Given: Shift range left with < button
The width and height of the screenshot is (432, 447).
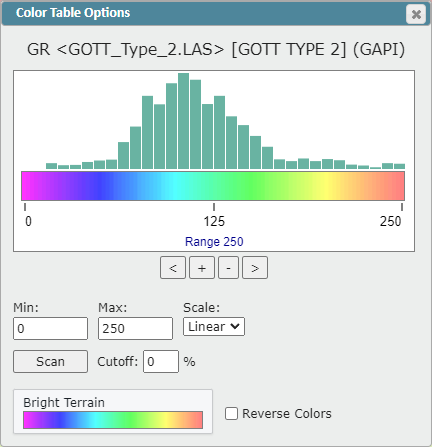Looking at the screenshot, I should pyautogui.click(x=173, y=268).
